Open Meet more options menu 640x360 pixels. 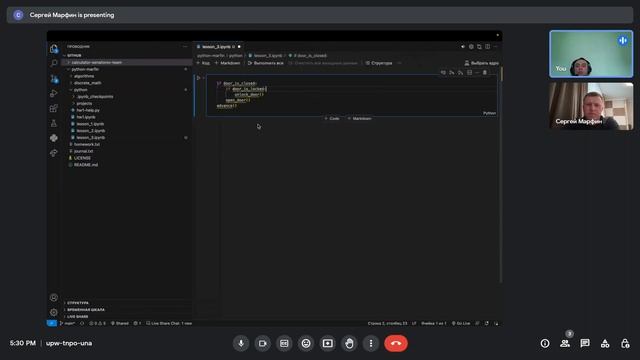click(371, 343)
